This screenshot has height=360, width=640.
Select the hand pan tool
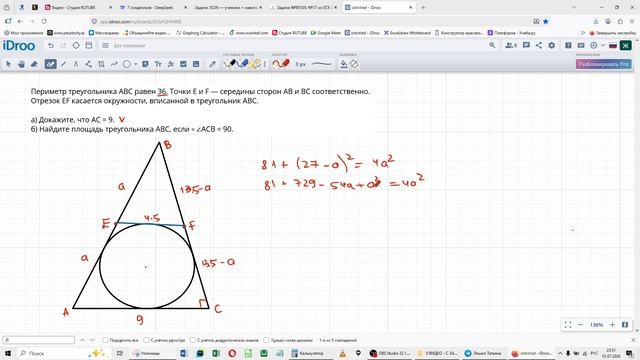point(21,64)
